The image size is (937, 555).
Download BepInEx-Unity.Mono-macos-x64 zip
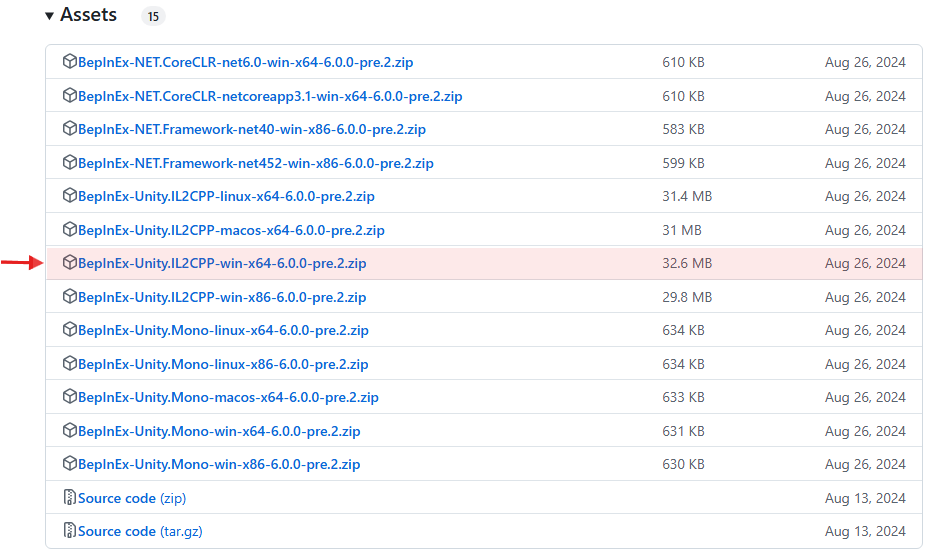[228, 397]
